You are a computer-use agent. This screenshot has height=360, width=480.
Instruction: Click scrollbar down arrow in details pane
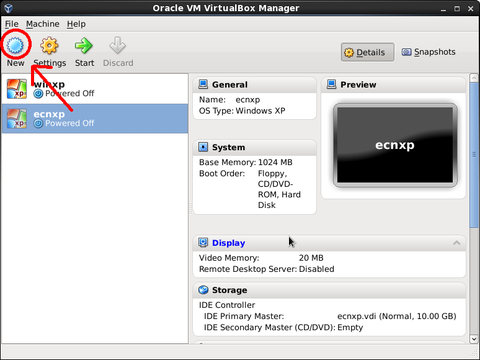[474, 339]
